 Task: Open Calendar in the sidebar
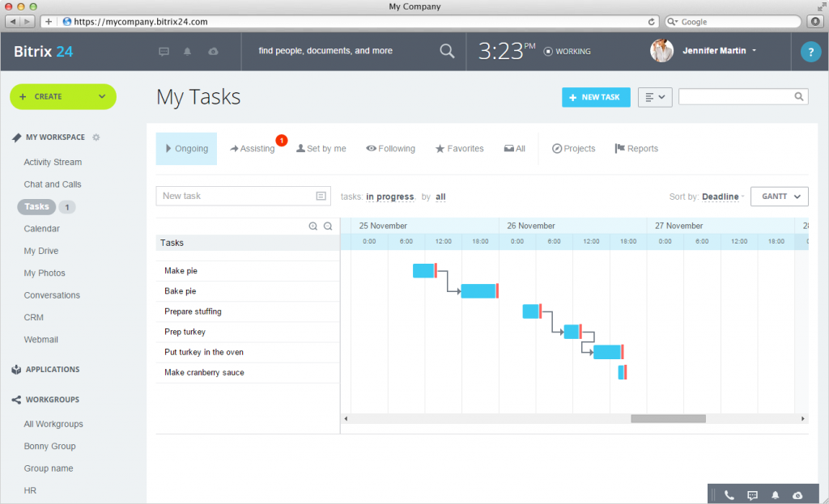pos(42,229)
